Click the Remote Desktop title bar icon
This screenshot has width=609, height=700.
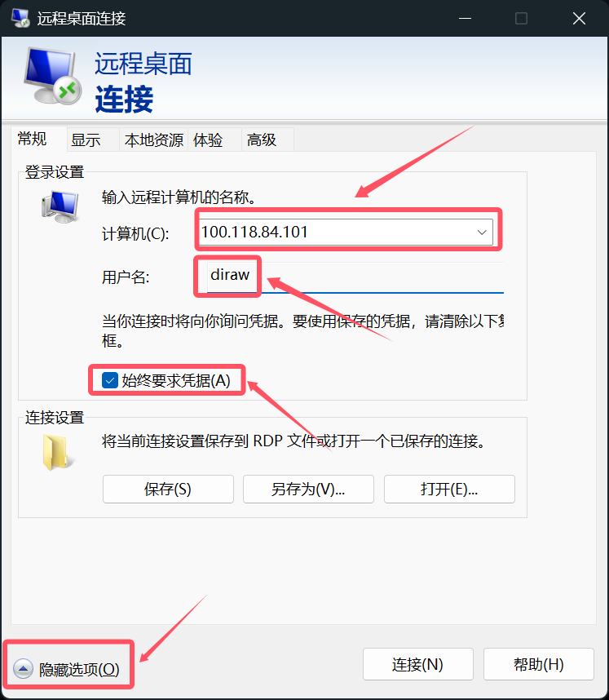point(20,18)
